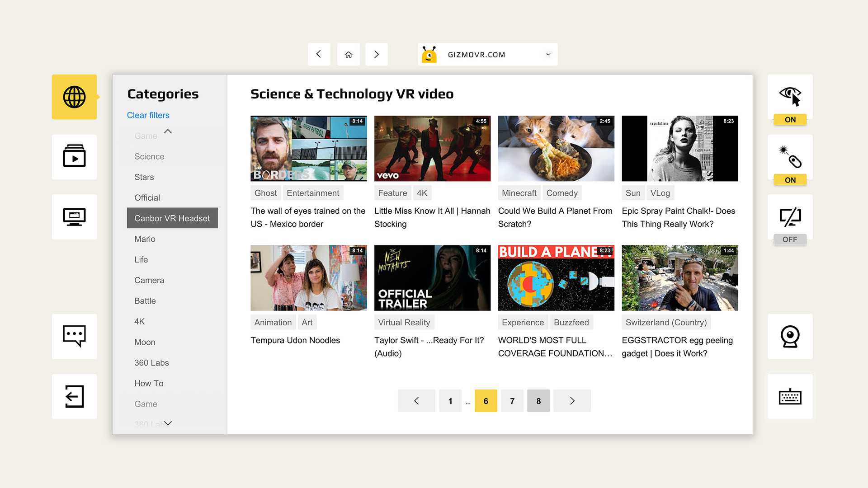Open the Mexico border video thumbnail
Image resolution: width=868 pixels, height=488 pixels.
[309, 148]
